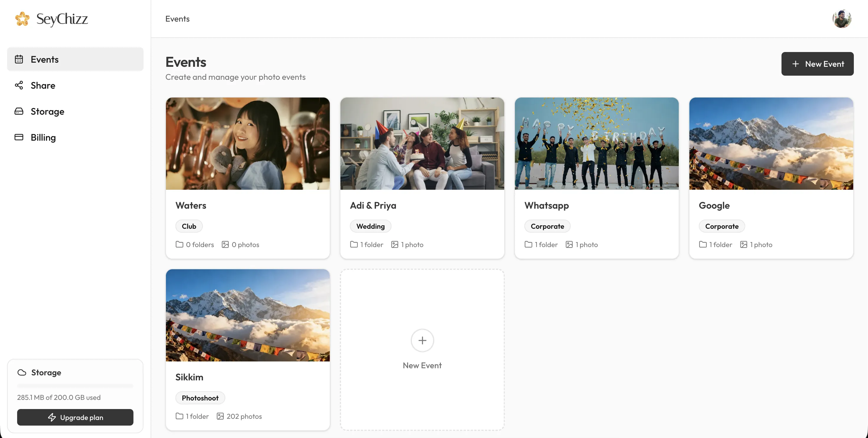Viewport: 868px width, 438px height.
Task: Click the folder icon on Sikkim card
Action: (179, 416)
